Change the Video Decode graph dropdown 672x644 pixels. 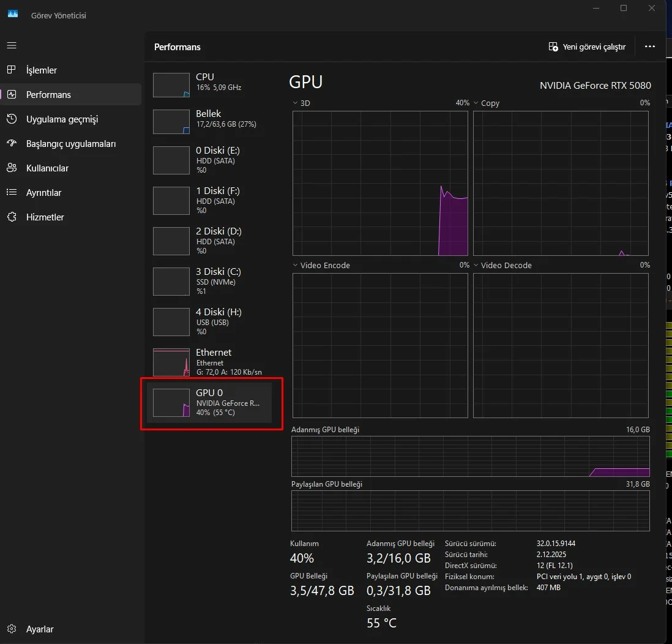tap(476, 266)
